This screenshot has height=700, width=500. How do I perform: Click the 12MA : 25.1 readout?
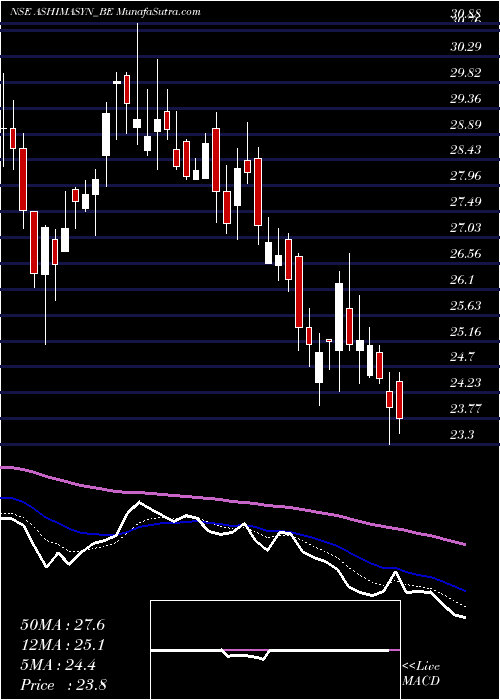tap(62, 645)
